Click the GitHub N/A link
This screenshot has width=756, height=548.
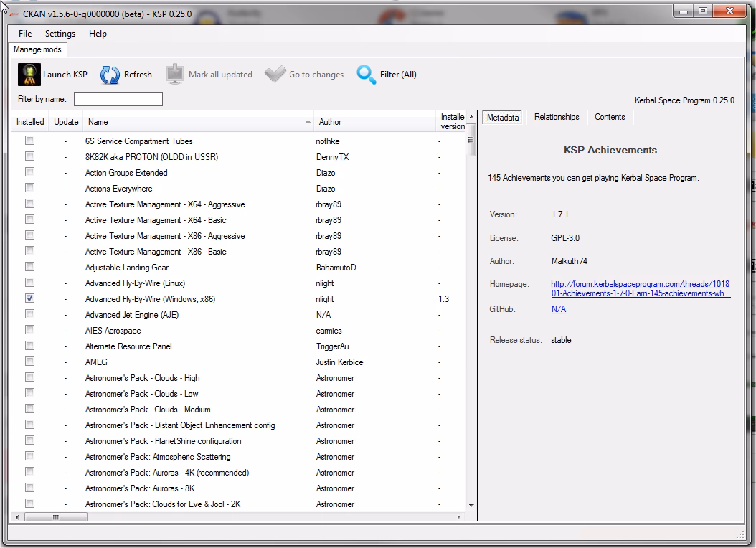pos(558,309)
